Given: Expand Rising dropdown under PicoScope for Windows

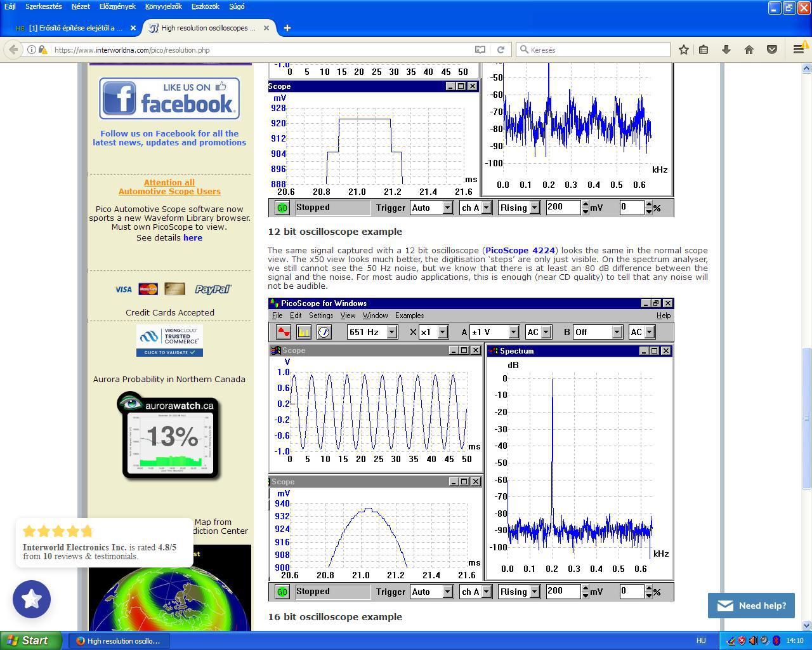Looking at the screenshot, I should [x=535, y=592].
